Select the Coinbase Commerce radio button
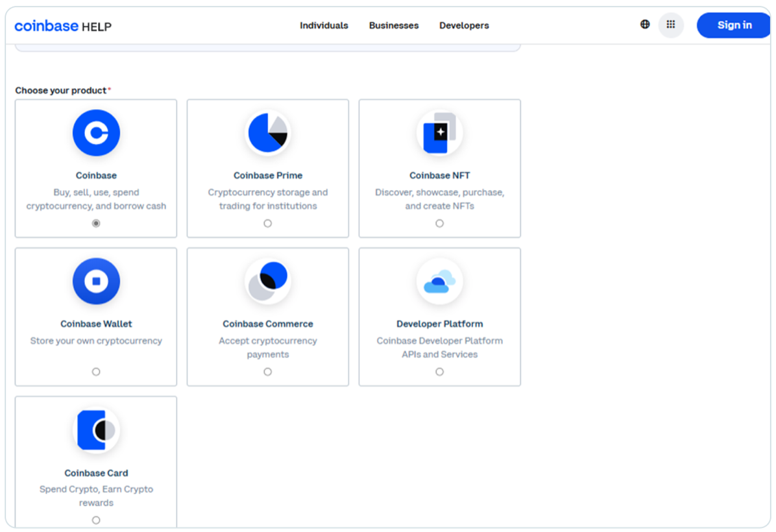 pyautogui.click(x=268, y=372)
